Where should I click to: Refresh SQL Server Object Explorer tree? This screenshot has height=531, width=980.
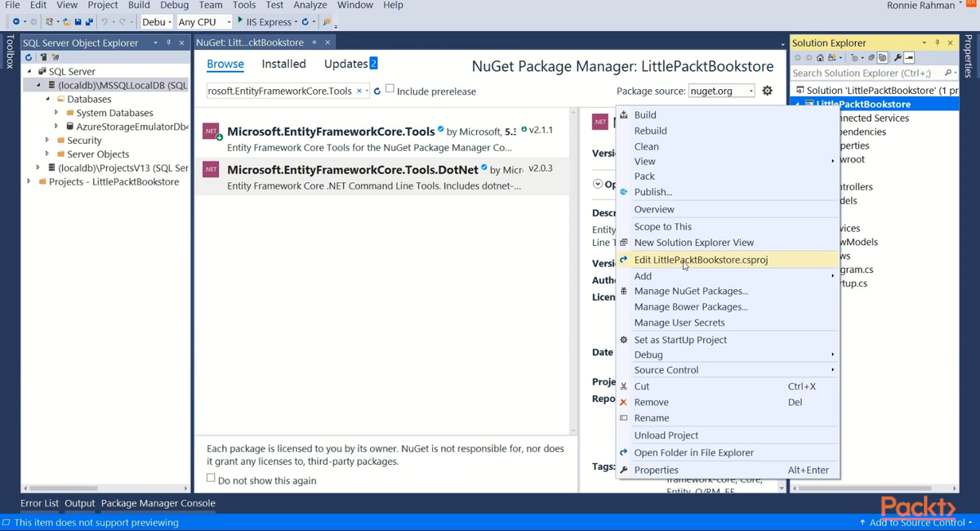[29, 57]
